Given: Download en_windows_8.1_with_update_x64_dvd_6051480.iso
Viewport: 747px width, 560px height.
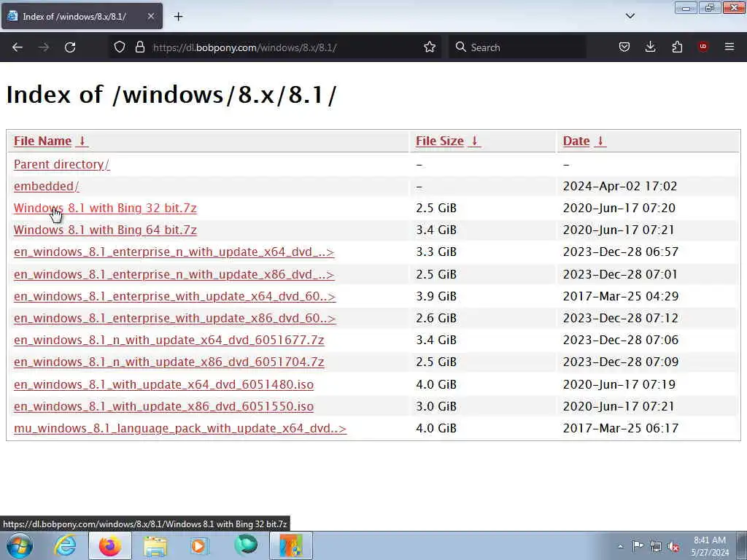Looking at the screenshot, I should [x=163, y=384].
